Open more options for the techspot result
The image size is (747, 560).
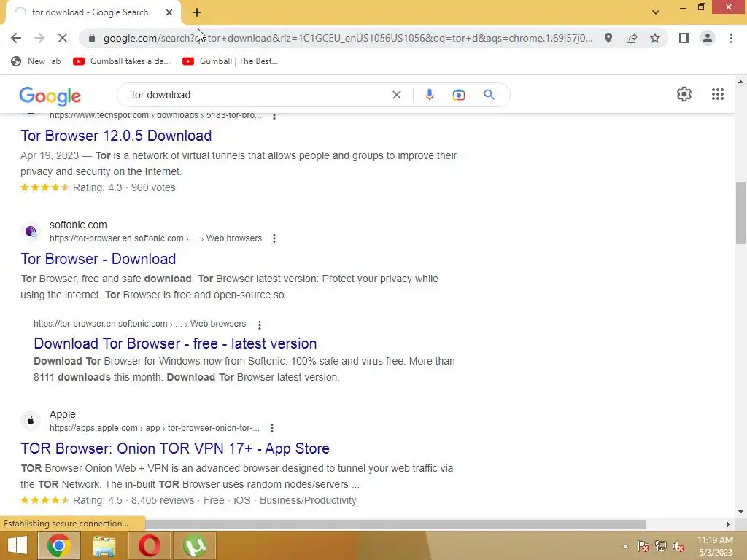point(274,116)
